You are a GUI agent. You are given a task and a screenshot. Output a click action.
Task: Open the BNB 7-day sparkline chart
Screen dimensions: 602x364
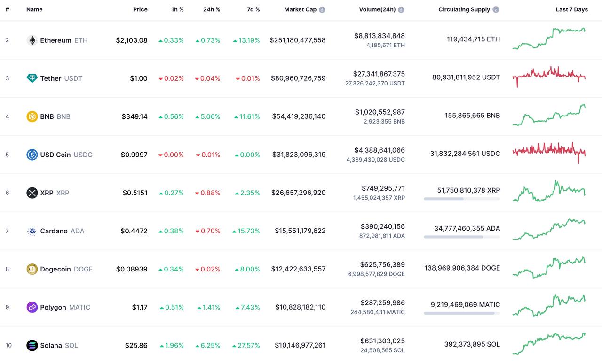pos(549,115)
